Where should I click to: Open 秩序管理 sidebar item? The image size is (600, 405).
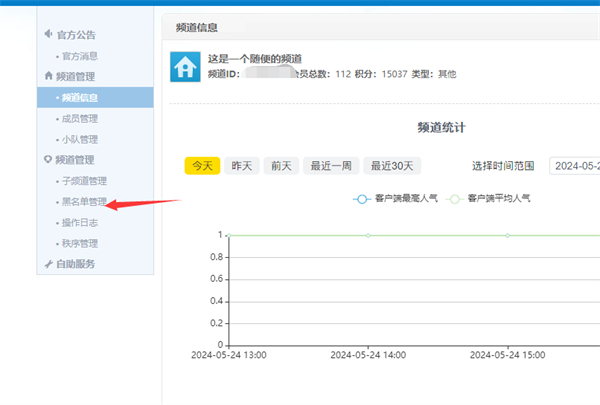tap(80, 243)
